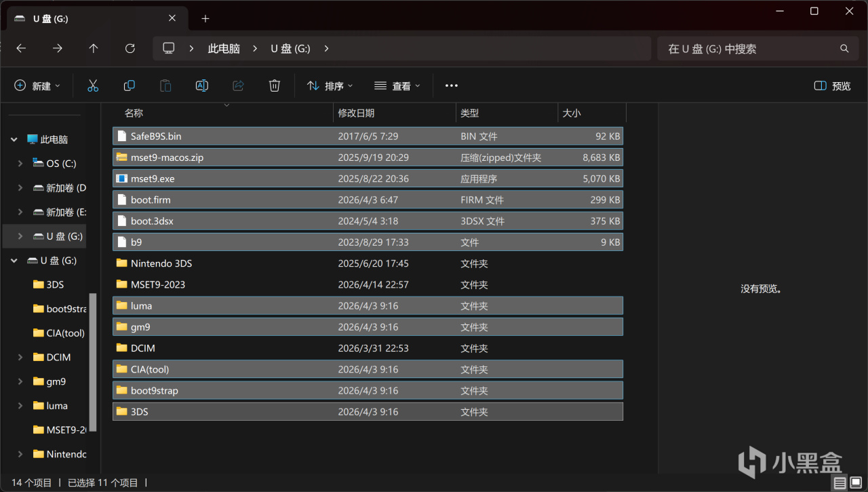Go up one folder level
The height and width of the screenshot is (492, 868).
[94, 49]
